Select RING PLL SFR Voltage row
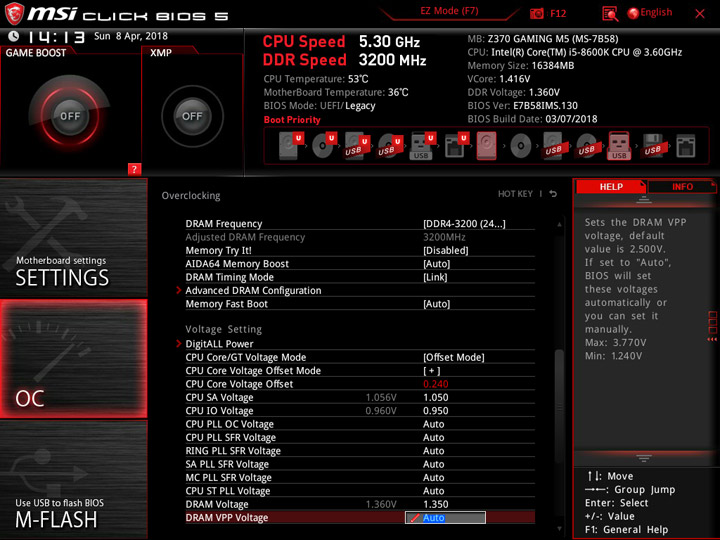Image resolution: width=720 pixels, height=540 pixels. click(x=360, y=450)
